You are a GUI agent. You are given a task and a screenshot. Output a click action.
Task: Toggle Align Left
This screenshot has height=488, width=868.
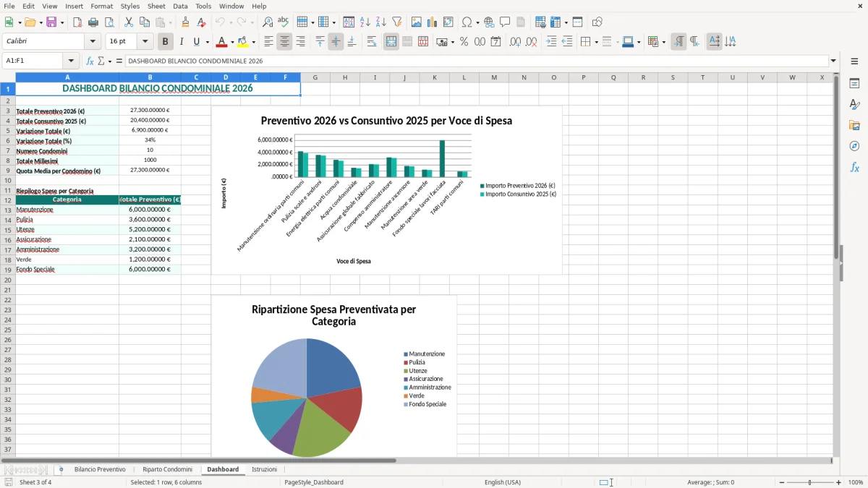(268, 42)
